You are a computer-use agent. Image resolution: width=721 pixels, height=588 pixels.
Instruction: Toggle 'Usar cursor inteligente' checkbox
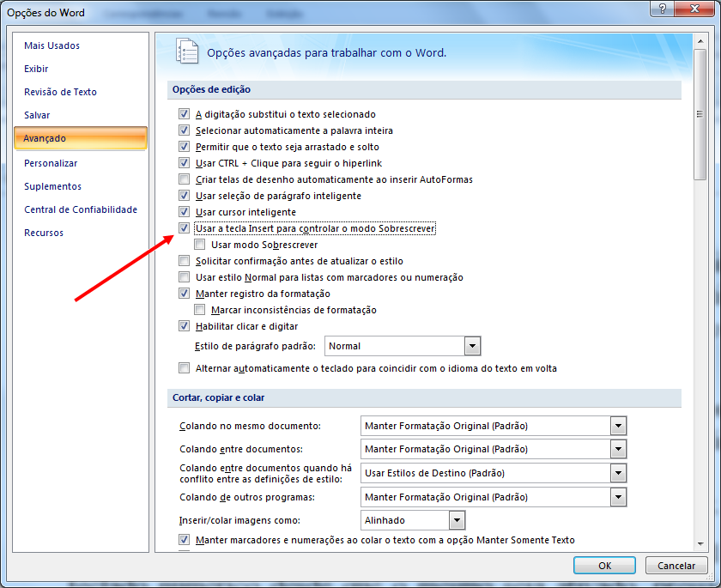184,211
